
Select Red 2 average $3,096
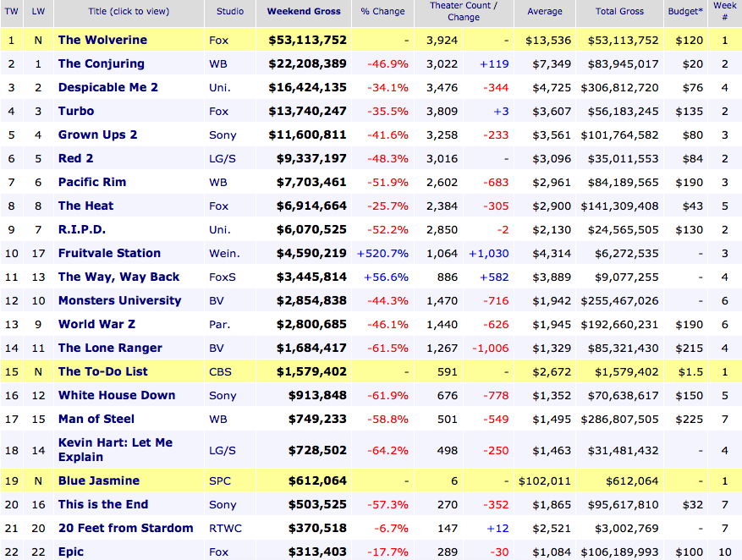(552, 159)
